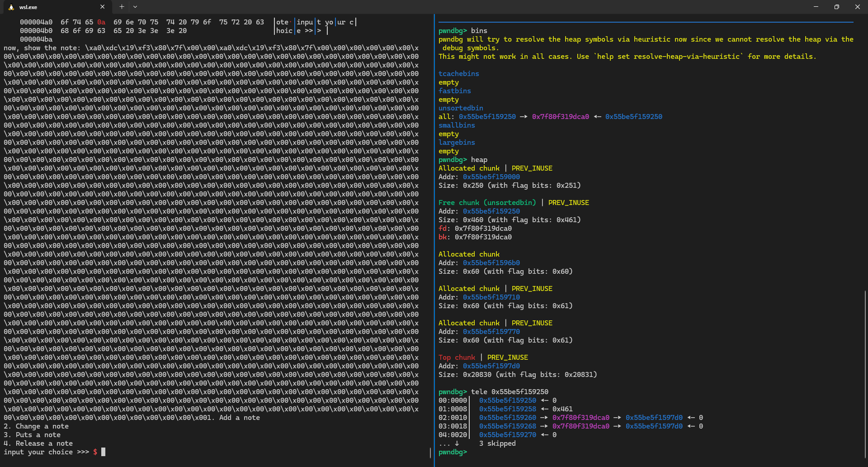The image size is (868, 467).
Task: Click '4. Release a note' menu line
Action: pos(38,443)
